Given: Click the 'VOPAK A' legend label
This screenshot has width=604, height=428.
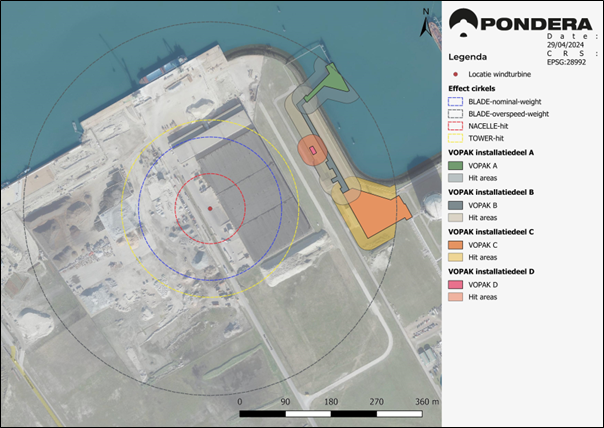Looking at the screenshot, I should pyautogui.click(x=483, y=166).
